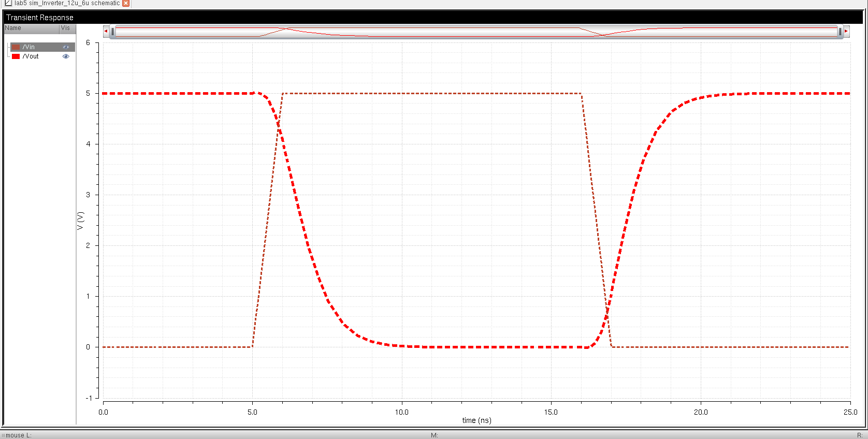Click the 20.0 tick label on time axis
Viewport: 868px width, 439px height.
pyautogui.click(x=701, y=412)
